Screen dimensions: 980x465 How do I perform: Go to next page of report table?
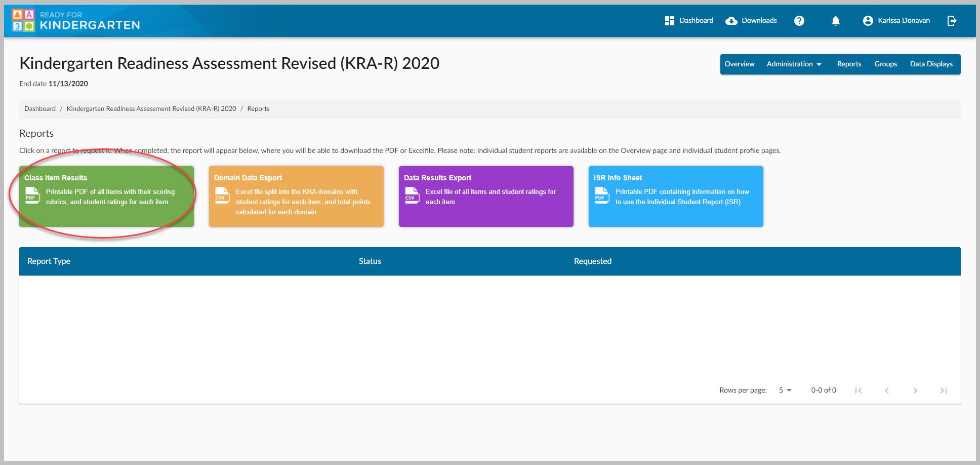pos(915,391)
